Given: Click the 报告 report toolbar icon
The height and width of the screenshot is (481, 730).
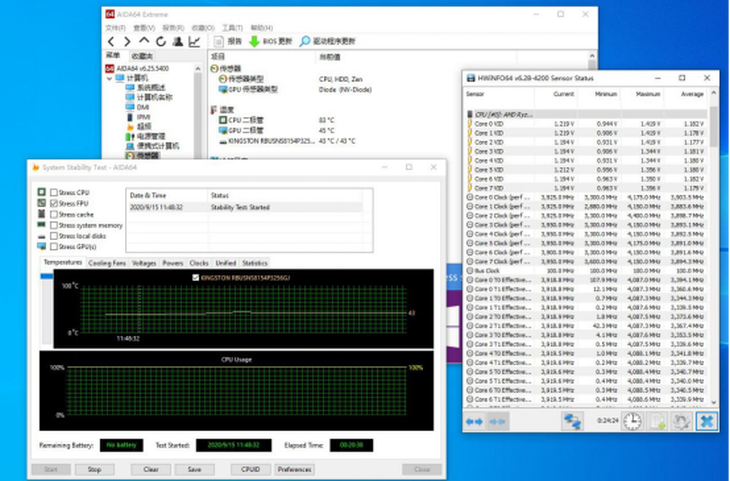Looking at the screenshot, I should coord(219,41).
